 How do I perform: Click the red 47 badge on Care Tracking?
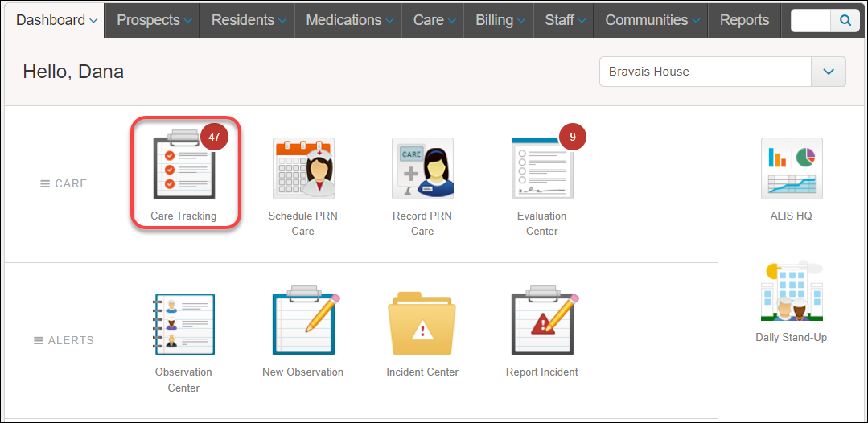click(x=214, y=137)
